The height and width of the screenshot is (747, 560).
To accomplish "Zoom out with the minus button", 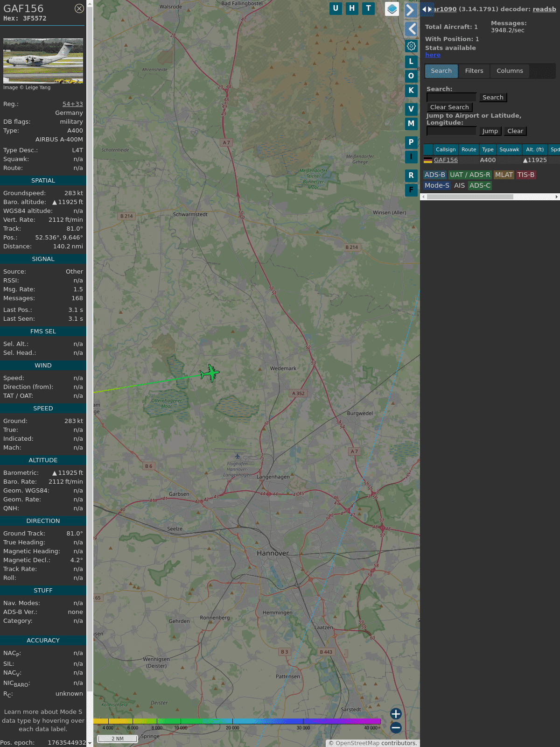I will [396, 727].
